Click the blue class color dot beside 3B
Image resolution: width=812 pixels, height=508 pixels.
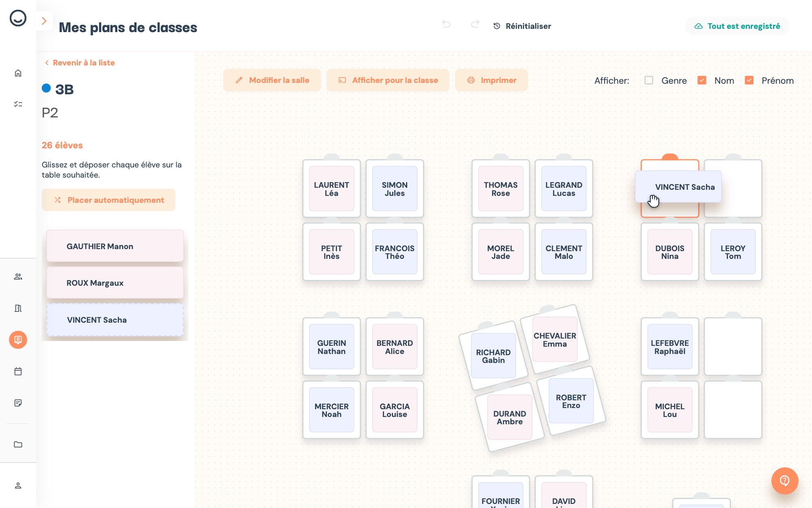tap(46, 88)
